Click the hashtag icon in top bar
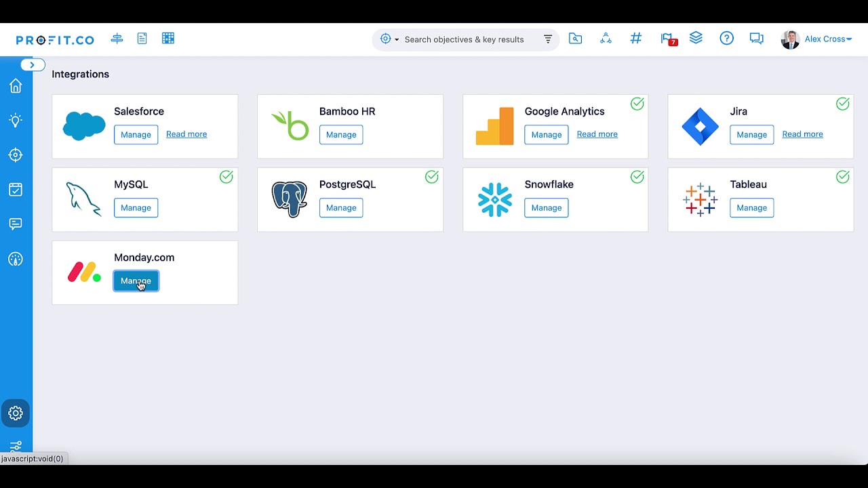 (636, 39)
